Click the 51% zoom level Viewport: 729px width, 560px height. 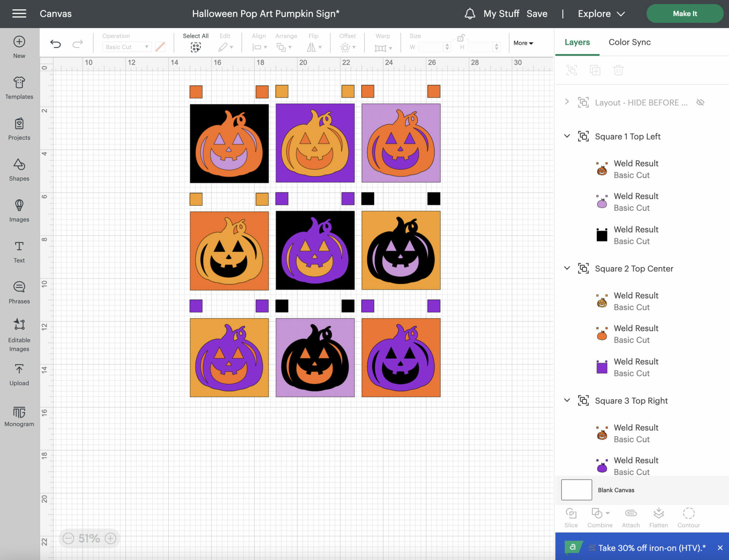(89, 538)
